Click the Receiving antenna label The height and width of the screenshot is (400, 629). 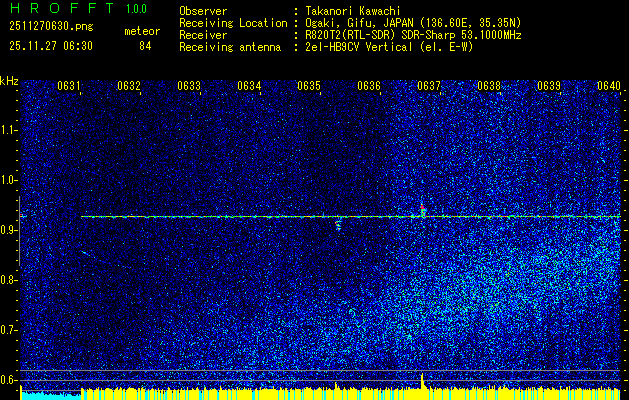tap(230, 47)
